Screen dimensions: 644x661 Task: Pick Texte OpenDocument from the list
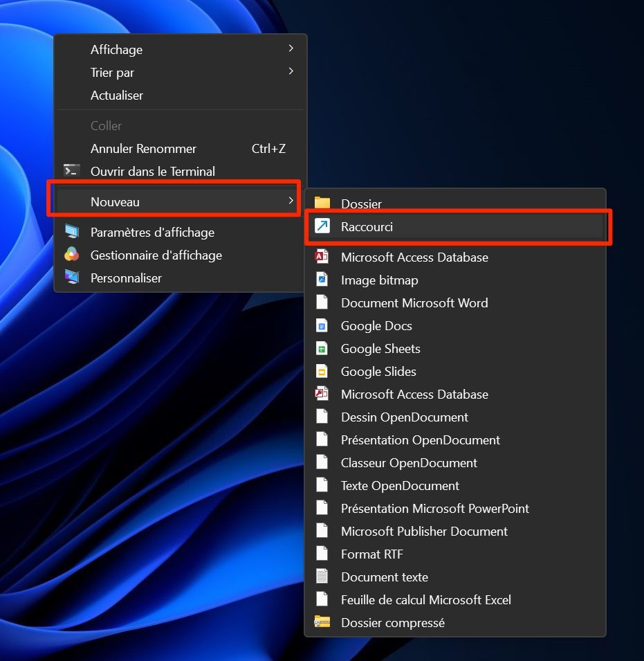[x=455, y=485]
